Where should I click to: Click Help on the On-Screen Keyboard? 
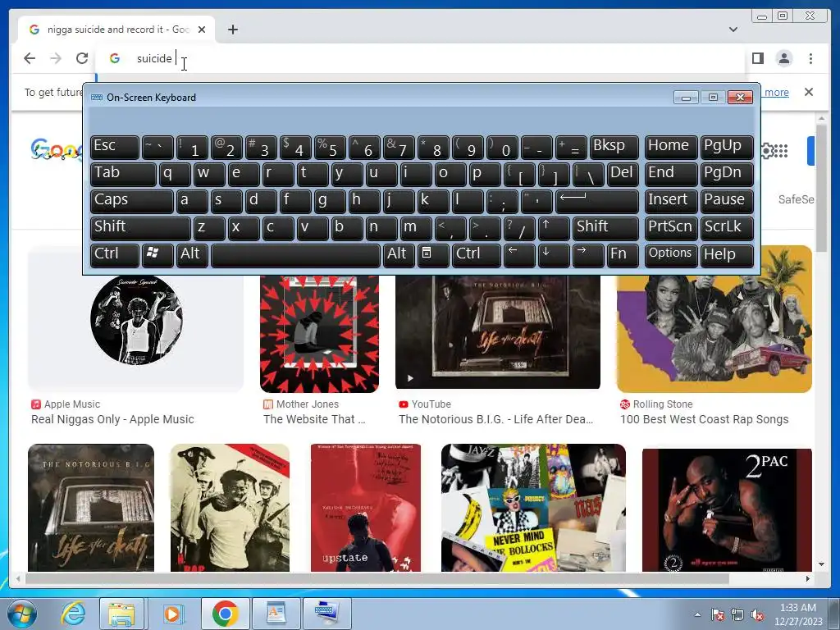coord(727,255)
